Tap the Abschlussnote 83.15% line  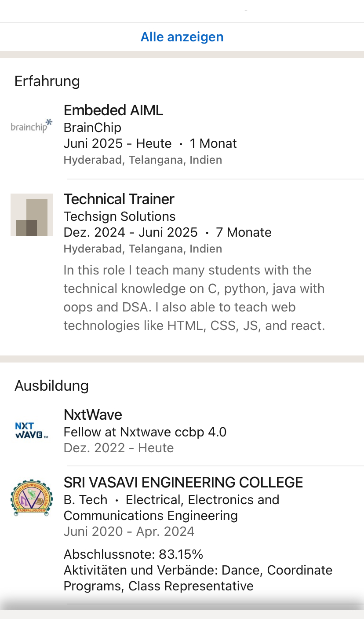[x=133, y=554]
